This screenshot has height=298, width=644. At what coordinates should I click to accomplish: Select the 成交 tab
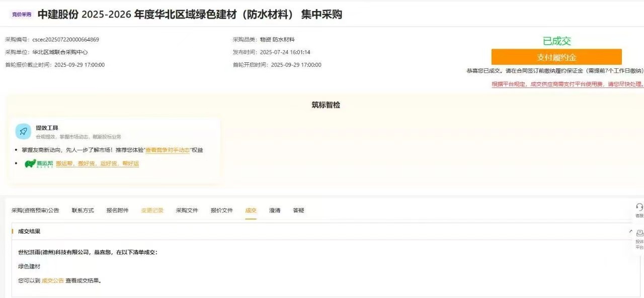pyautogui.click(x=251, y=211)
